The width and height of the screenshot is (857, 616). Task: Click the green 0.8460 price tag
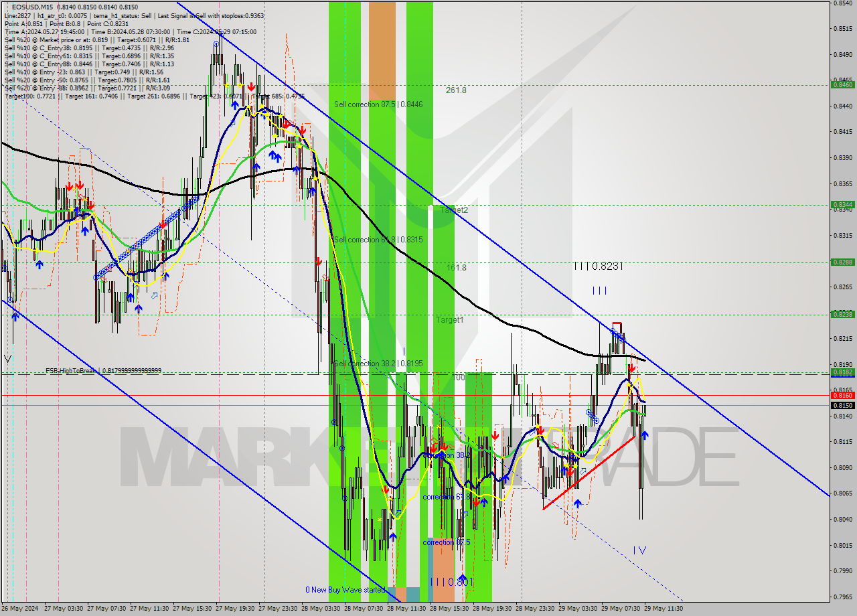pos(842,84)
